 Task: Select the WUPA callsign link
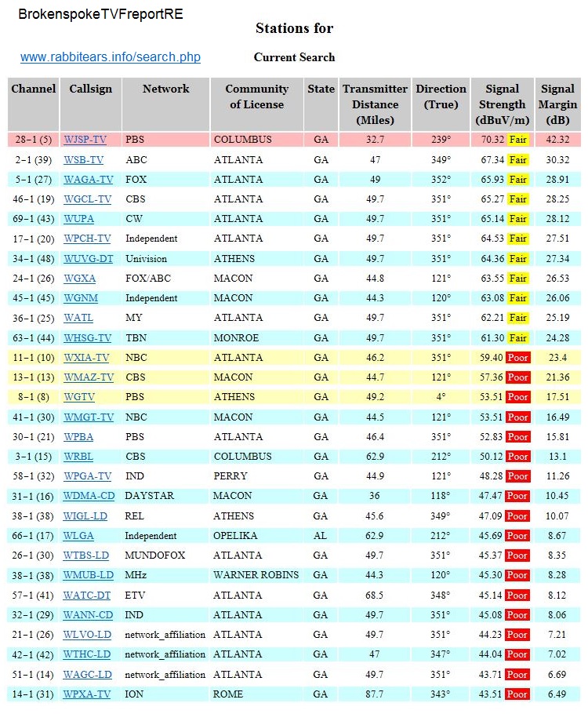click(79, 219)
